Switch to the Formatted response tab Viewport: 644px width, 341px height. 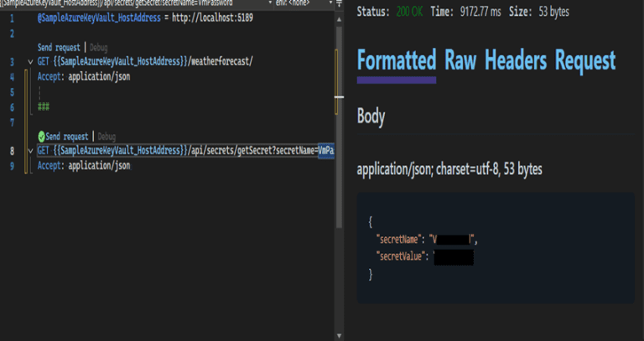pyautogui.click(x=397, y=60)
